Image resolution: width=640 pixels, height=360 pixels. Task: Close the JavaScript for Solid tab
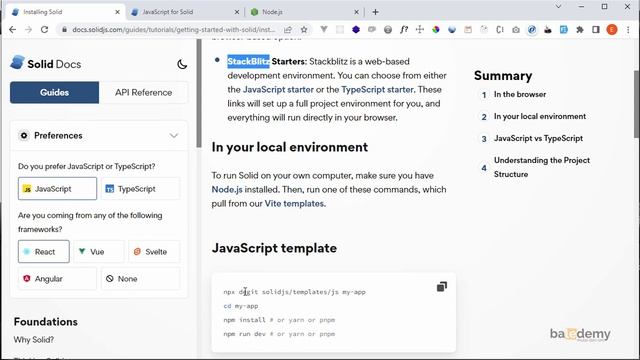237,12
